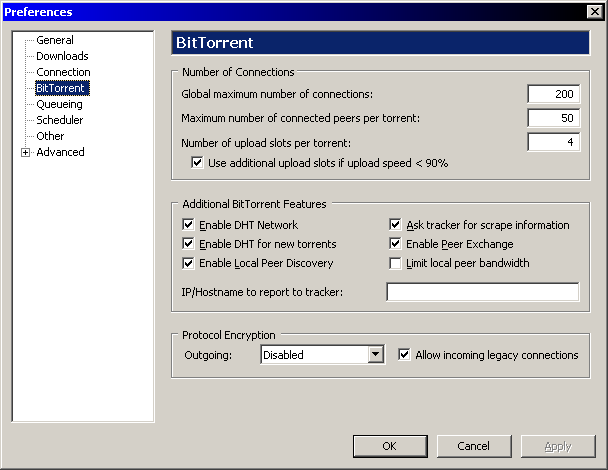Toggle Enable Local Peer Discovery checkbox

[x=188, y=263]
